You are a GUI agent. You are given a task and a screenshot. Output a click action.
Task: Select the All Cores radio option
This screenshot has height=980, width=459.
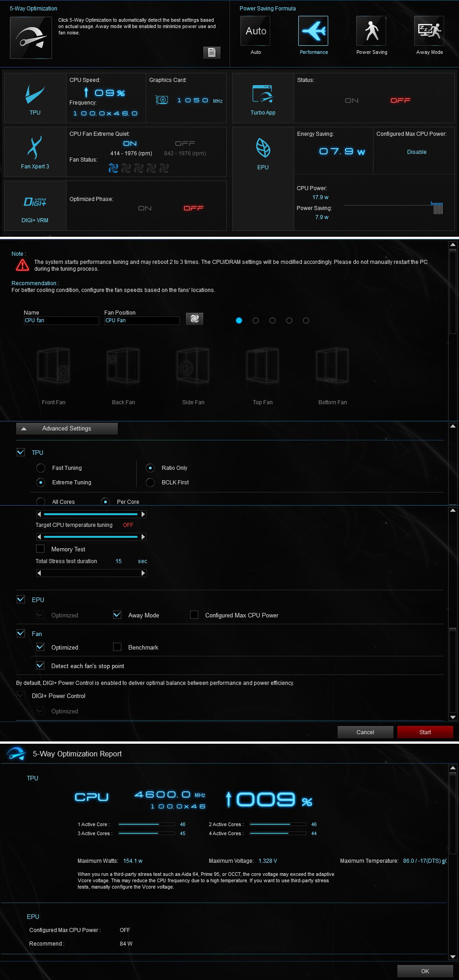coord(41,501)
